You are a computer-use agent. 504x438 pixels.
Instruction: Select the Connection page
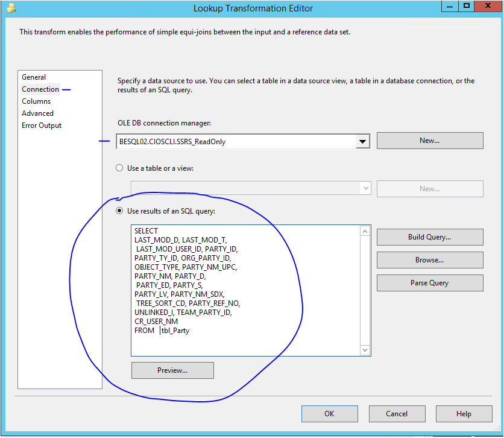pos(40,89)
